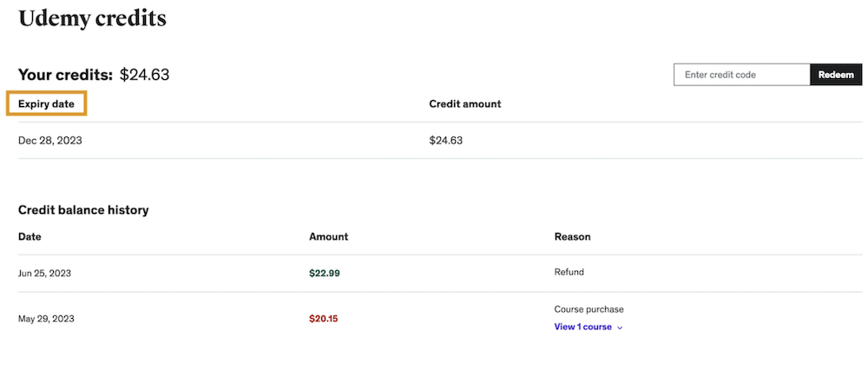Viewport: 868px width, 370px height.
Task: Expand the chevron beside View 1 course
Action: pos(620,327)
